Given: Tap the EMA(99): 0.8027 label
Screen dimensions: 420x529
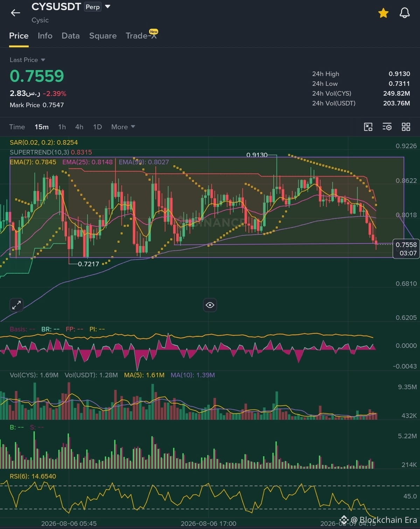Looking at the screenshot, I should pyautogui.click(x=144, y=162).
